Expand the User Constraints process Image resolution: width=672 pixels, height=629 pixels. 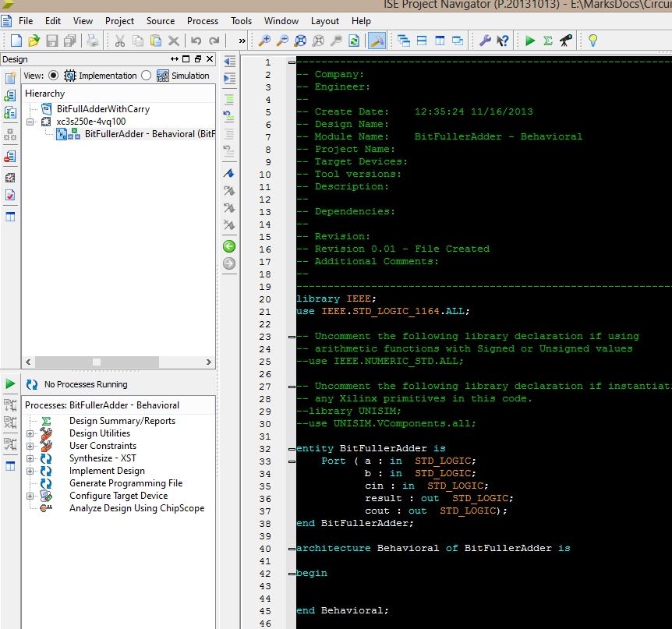[x=30, y=446]
